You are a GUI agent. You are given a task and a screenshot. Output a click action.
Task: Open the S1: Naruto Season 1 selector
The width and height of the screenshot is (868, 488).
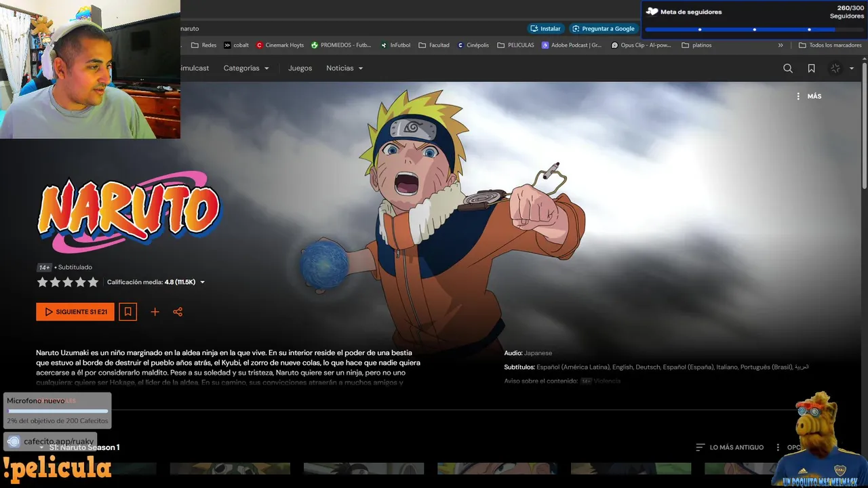pyautogui.click(x=79, y=447)
